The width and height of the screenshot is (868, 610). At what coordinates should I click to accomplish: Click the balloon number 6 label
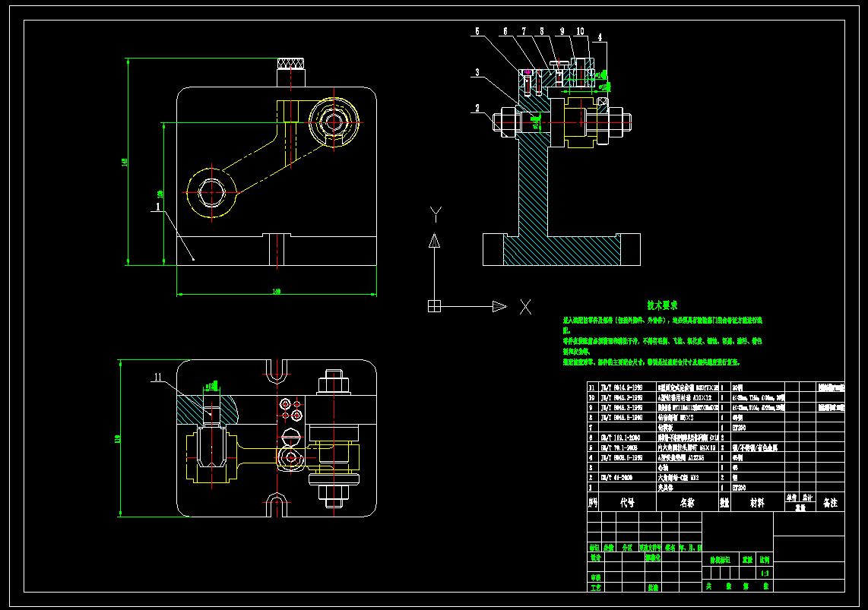pos(505,31)
